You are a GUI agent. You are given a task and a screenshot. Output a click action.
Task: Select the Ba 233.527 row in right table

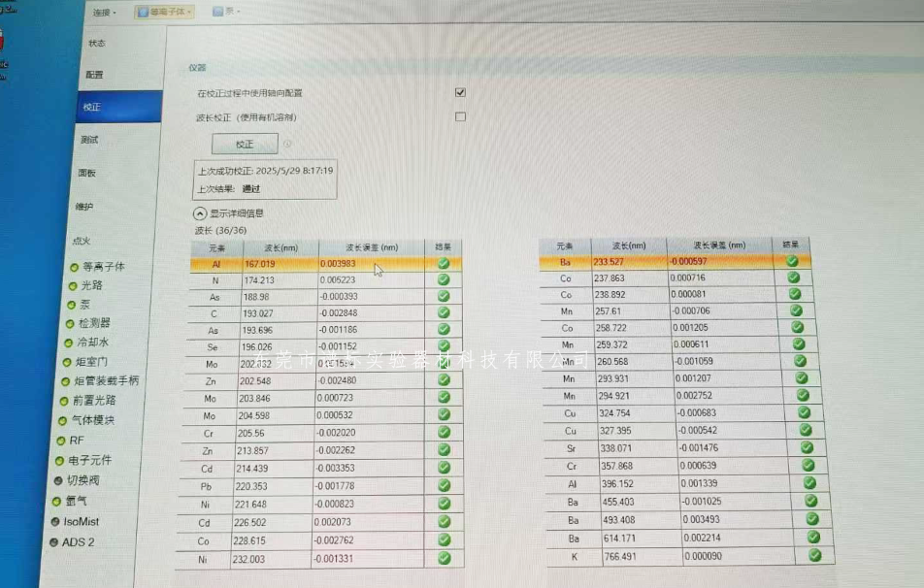pyautogui.click(x=660, y=261)
